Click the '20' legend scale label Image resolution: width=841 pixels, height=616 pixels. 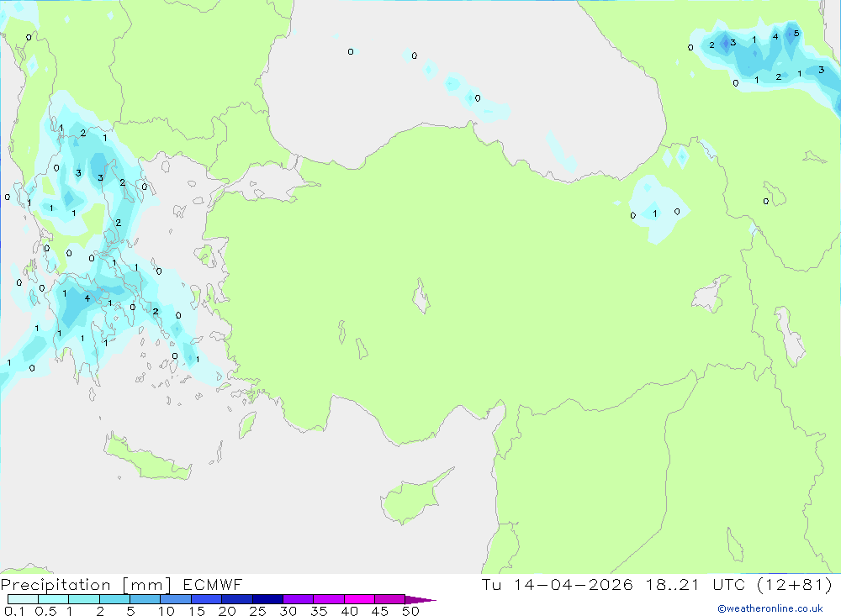coord(227,611)
